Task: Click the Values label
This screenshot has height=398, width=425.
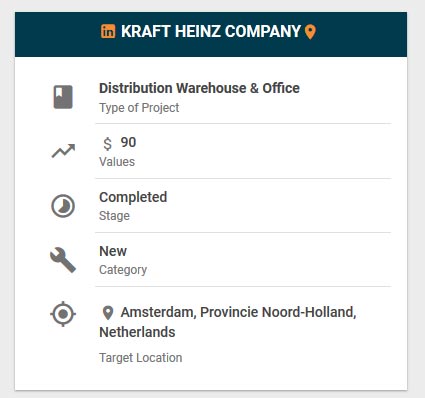Action: 117,162
